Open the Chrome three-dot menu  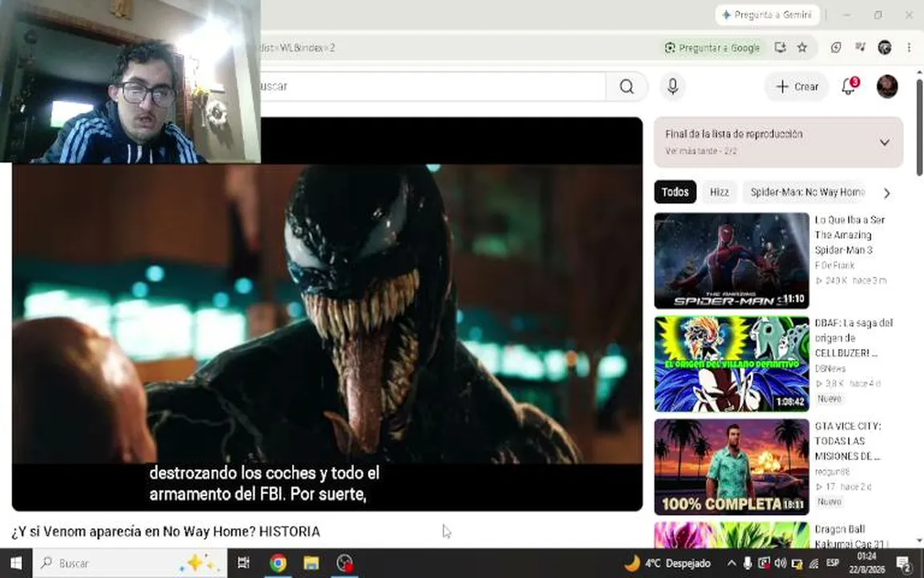(x=909, y=48)
